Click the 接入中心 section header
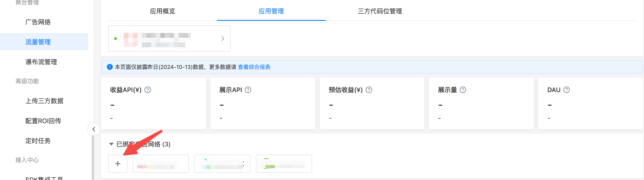644x180 pixels. click(27, 160)
